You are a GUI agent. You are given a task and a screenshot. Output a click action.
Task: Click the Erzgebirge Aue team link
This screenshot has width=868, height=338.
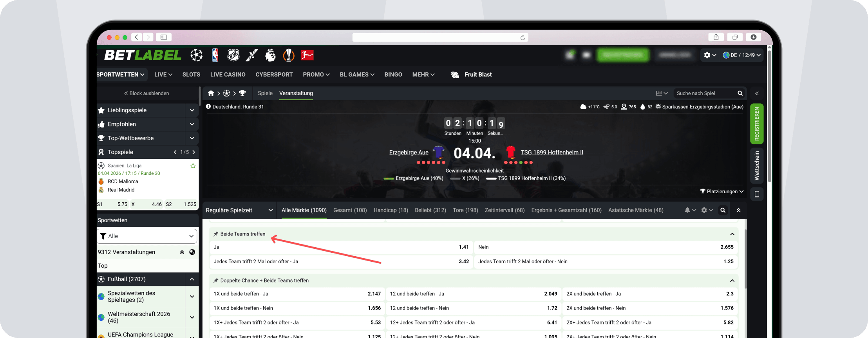point(409,152)
